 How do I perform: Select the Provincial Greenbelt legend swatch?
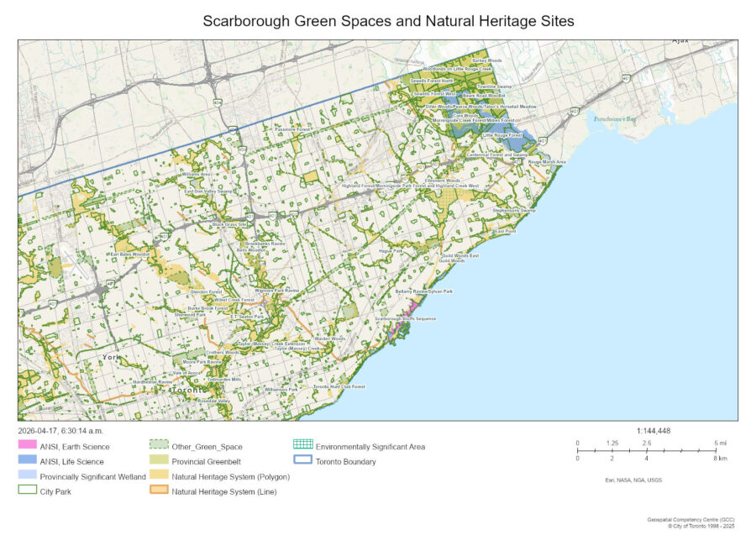[159, 461]
